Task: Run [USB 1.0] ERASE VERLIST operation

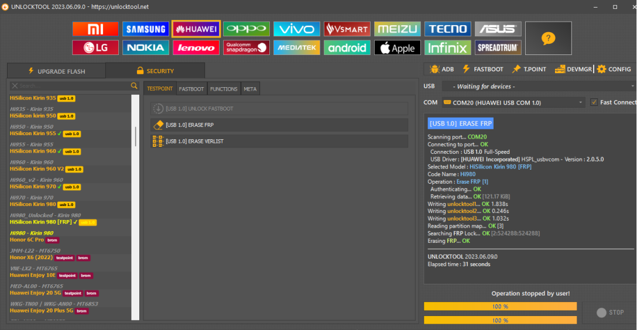Action: [x=279, y=141]
